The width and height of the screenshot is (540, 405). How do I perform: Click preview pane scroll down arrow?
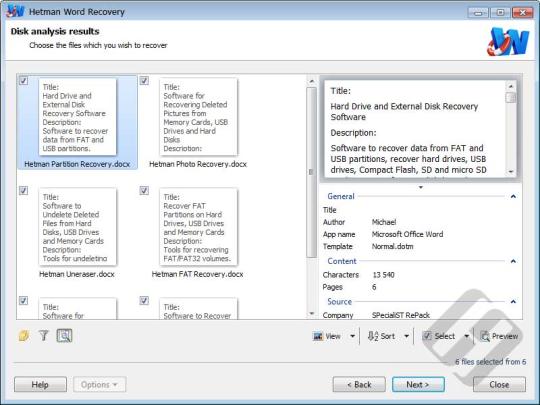(511, 171)
